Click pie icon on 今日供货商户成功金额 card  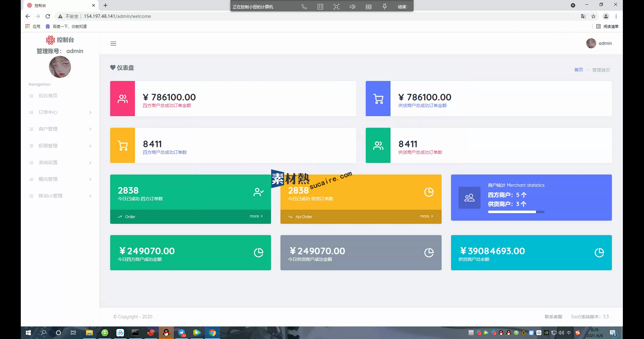(429, 252)
